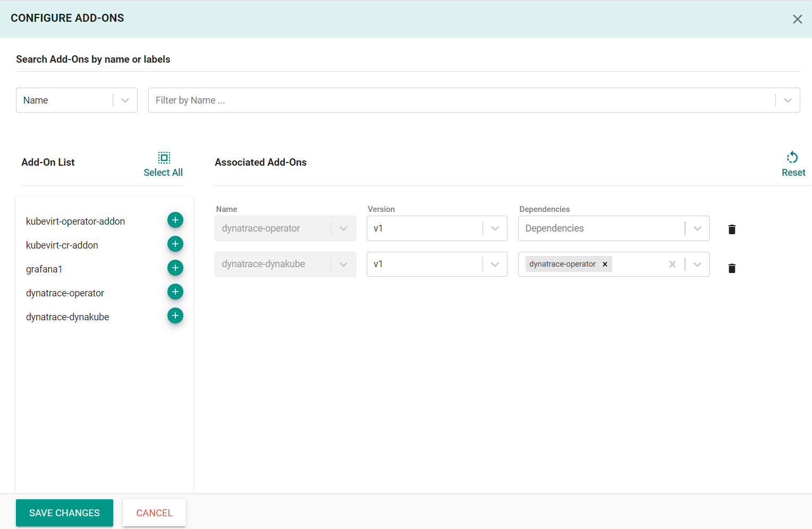Click the Associated Add-Ons heading

pyautogui.click(x=260, y=163)
